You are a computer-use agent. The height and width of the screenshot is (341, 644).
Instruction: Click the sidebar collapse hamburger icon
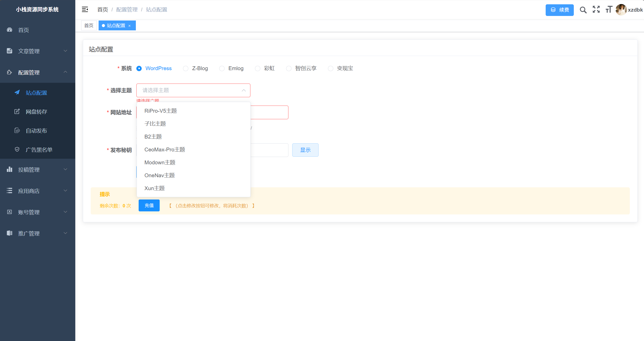pyautogui.click(x=85, y=10)
